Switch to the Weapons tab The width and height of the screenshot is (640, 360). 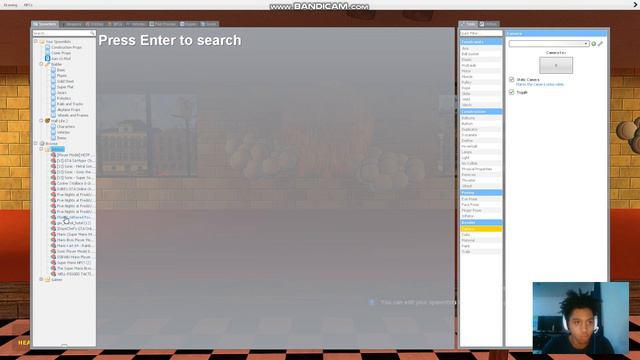click(71, 24)
